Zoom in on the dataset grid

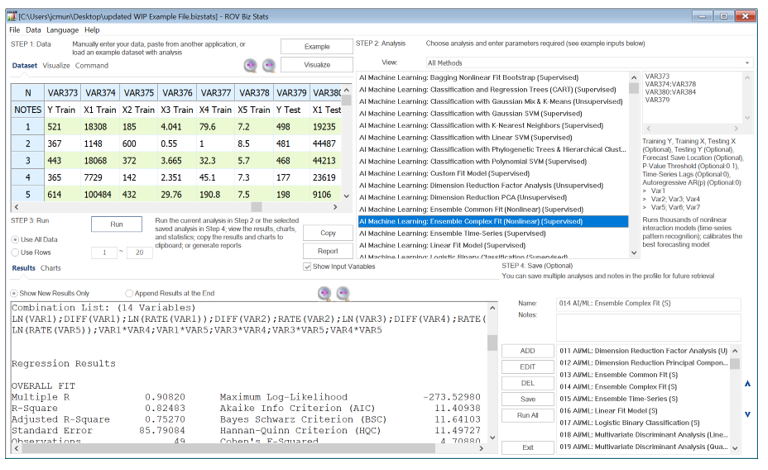250,65
